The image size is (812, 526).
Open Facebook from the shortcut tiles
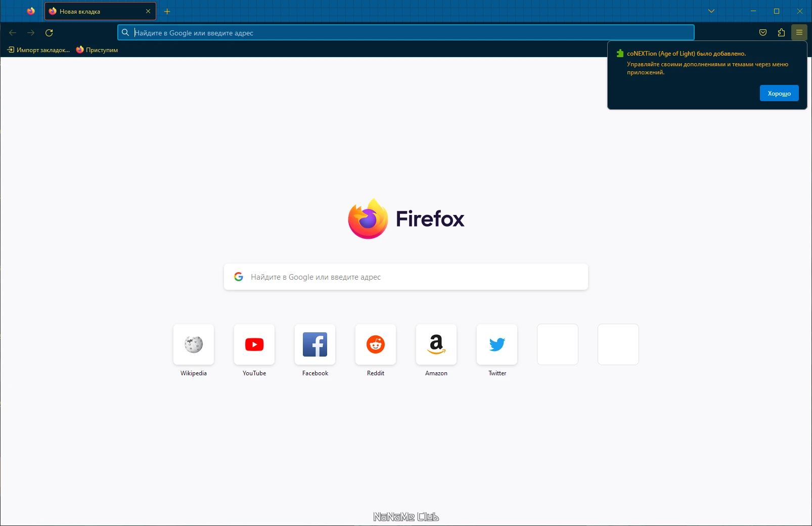(314, 344)
